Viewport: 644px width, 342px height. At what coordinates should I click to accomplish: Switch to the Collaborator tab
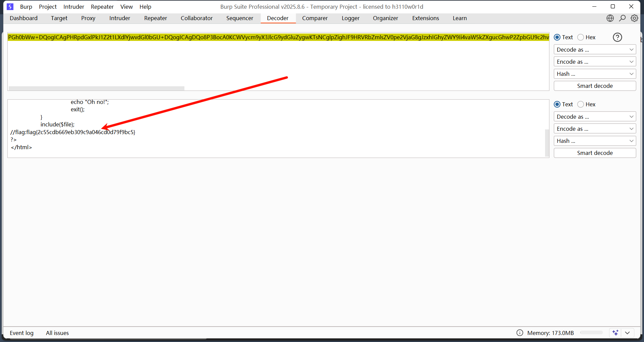pos(197,18)
